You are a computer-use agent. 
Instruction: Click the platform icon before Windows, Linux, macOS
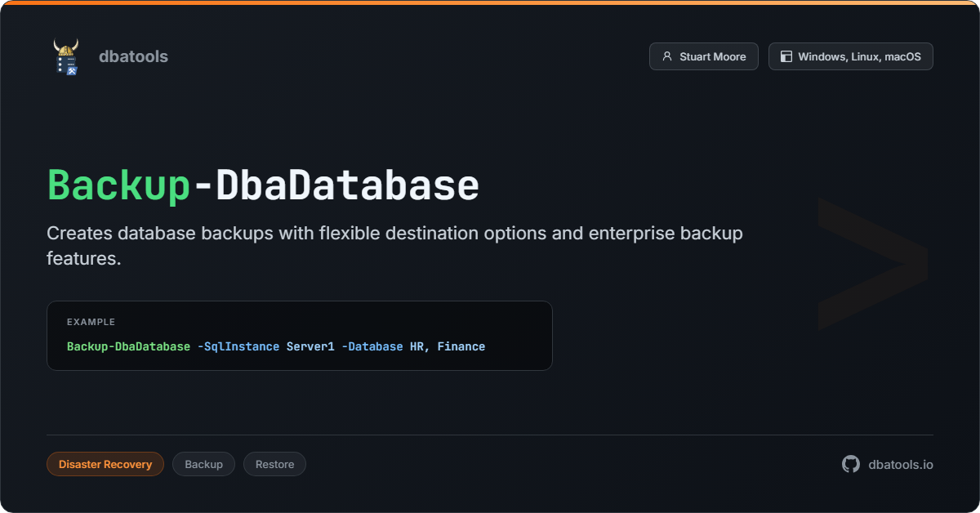[786, 56]
